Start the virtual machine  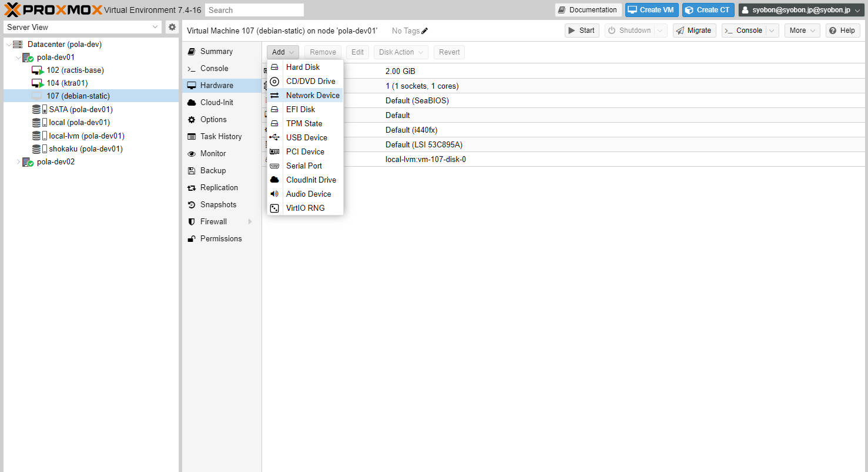581,31
